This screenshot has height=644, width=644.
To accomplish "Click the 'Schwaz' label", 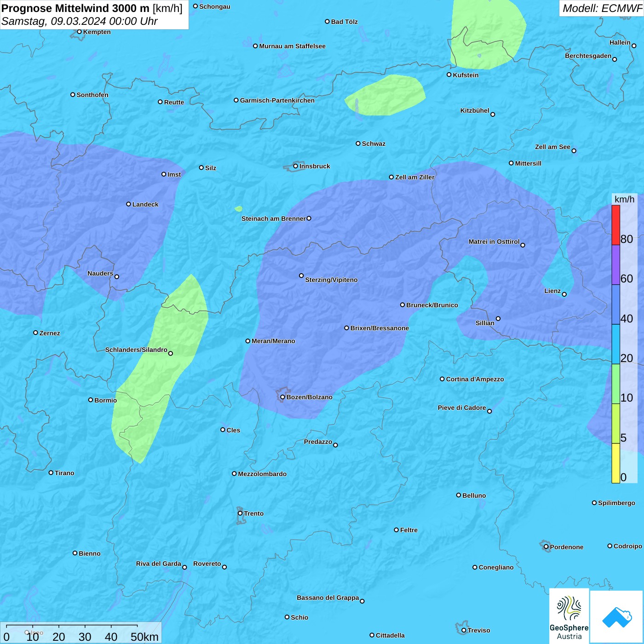I will click(x=374, y=144).
